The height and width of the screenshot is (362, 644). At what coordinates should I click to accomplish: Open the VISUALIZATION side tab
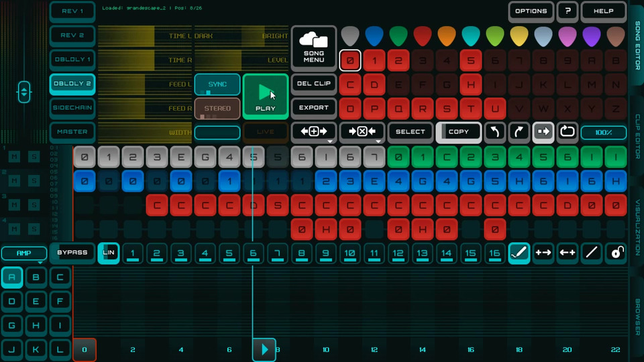[637, 227]
